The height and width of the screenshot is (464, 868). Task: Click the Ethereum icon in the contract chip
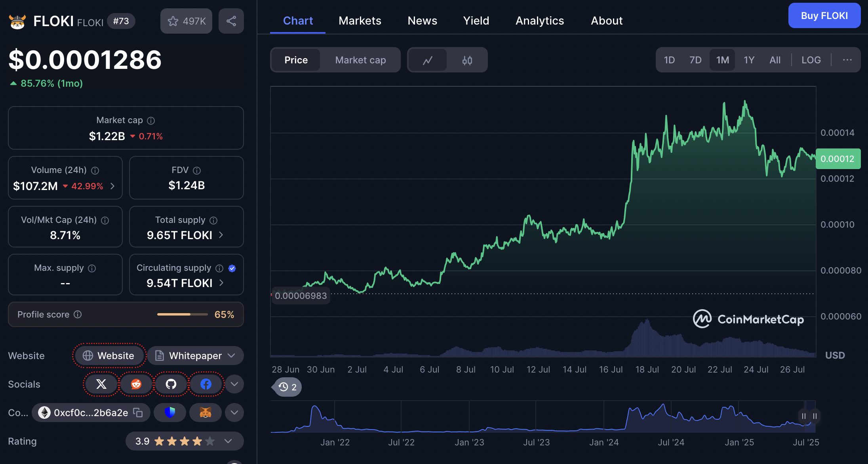44,413
